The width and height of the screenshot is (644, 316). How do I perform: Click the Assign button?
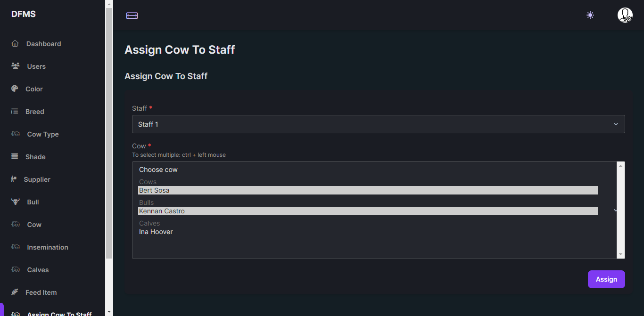coord(606,279)
